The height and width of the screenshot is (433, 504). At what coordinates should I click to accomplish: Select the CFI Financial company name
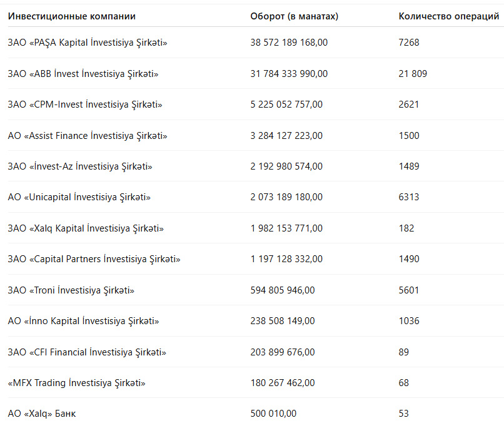87,352
